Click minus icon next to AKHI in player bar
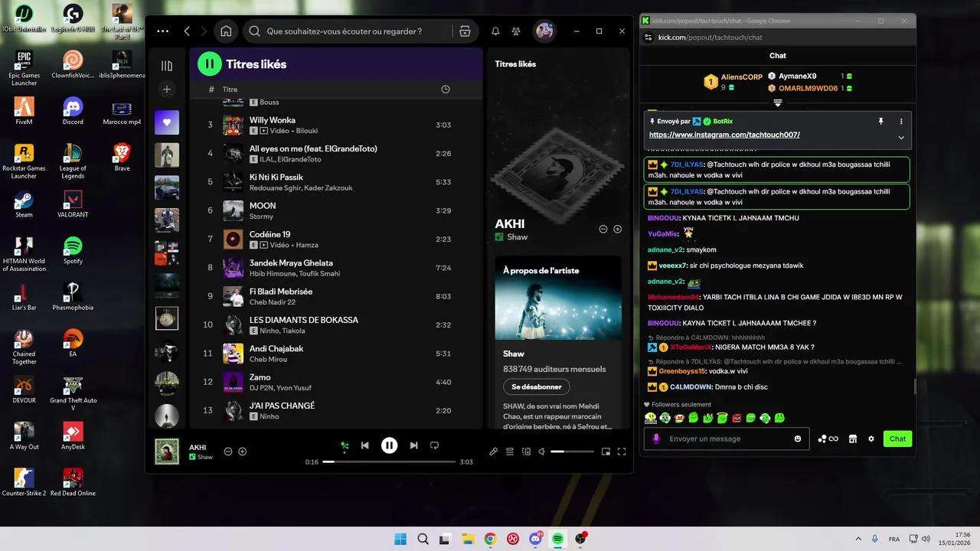The width and height of the screenshot is (980, 551). coord(228,452)
